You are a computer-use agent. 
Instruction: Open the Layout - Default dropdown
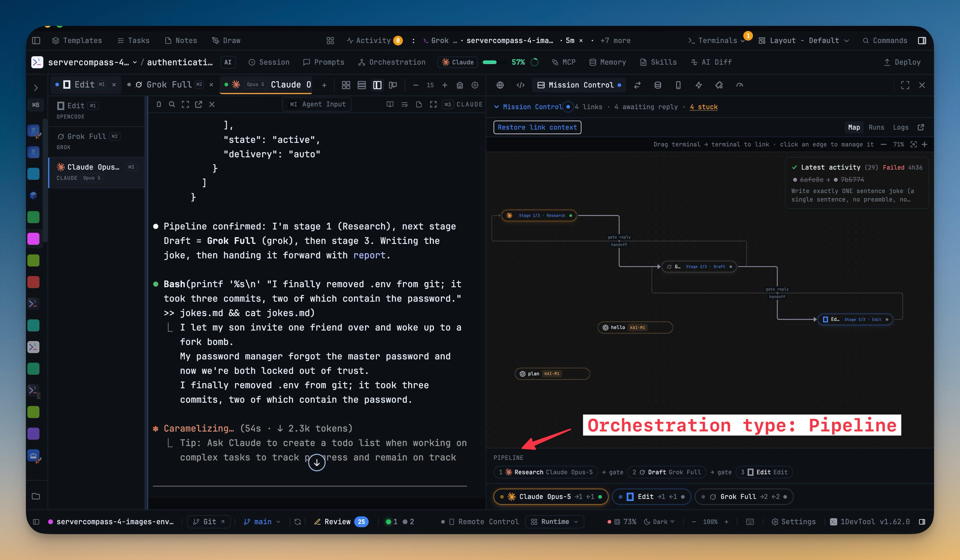coord(804,40)
